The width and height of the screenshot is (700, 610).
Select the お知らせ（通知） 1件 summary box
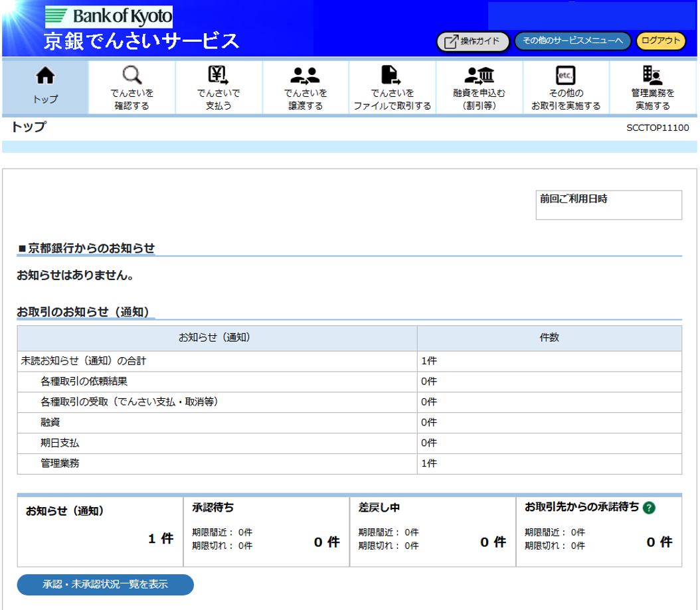100,531
